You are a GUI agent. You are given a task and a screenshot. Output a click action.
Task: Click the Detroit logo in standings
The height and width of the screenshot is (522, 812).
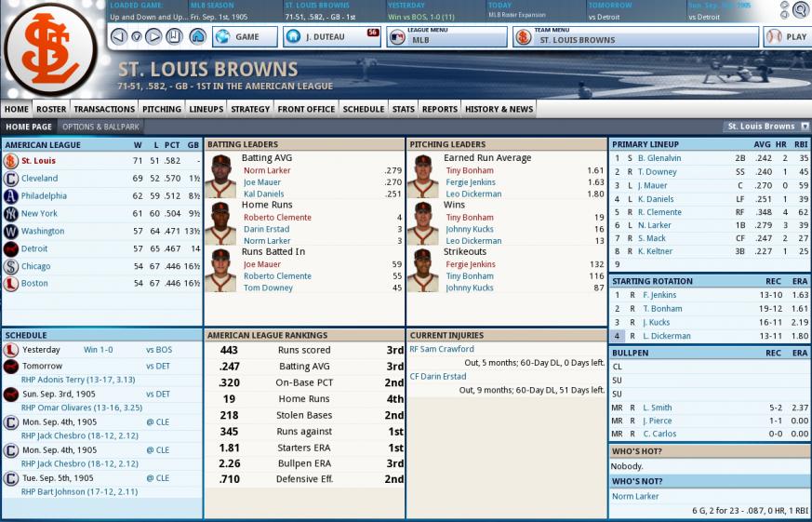point(11,248)
